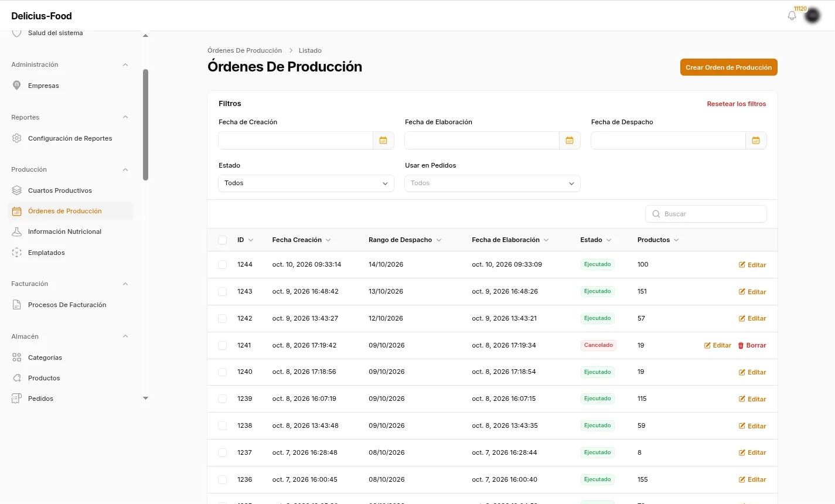Open the Usar en Pedidos dropdown
835x504 pixels.
click(x=492, y=183)
